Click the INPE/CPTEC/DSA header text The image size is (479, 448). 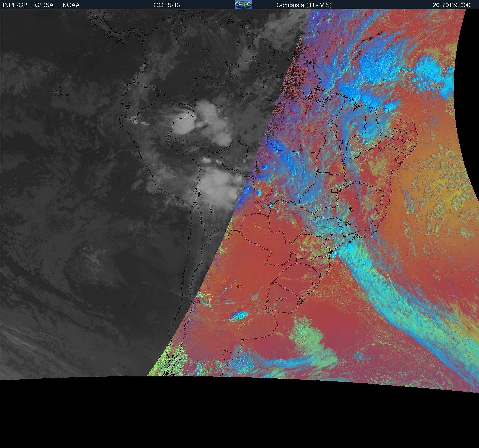(28, 5)
